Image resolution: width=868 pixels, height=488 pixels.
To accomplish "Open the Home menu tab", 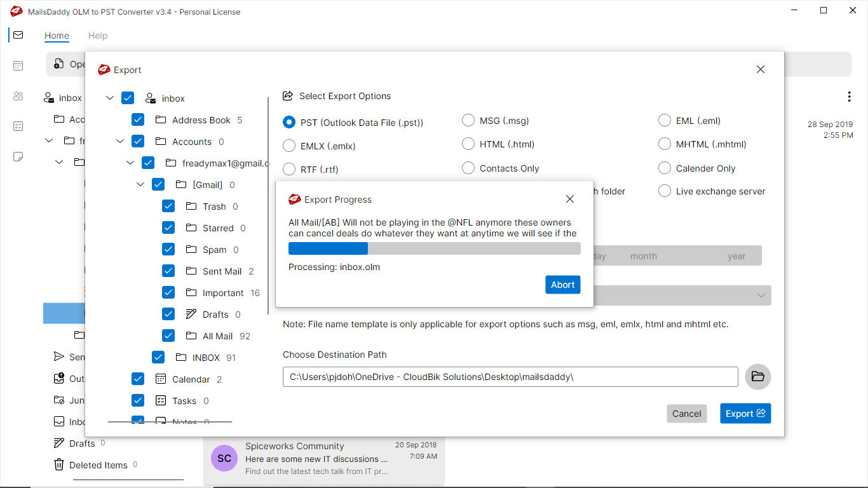I will coord(57,36).
